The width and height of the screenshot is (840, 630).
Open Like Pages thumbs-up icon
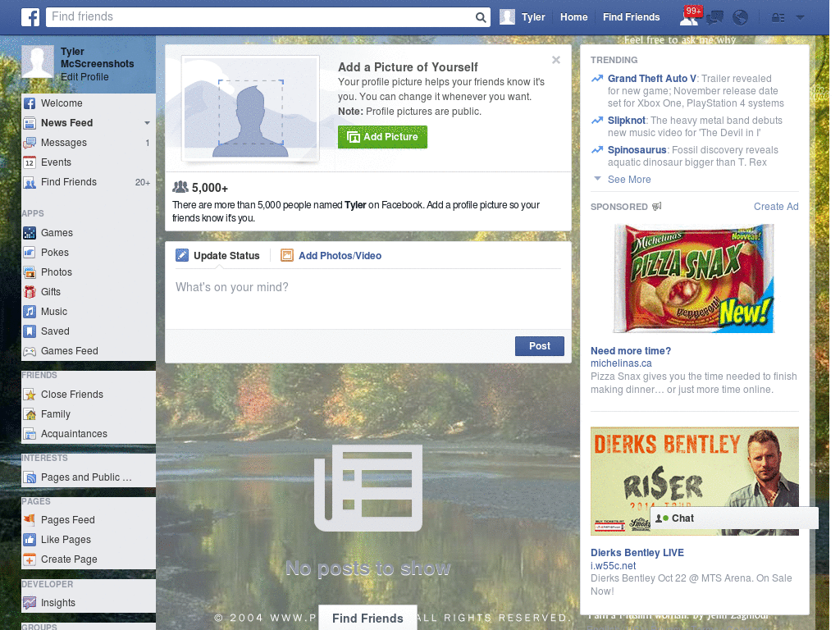pyautogui.click(x=30, y=540)
